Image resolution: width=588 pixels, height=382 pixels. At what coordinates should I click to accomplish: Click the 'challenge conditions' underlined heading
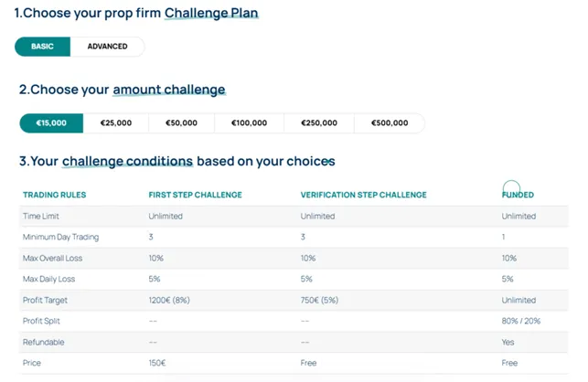click(127, 162)
